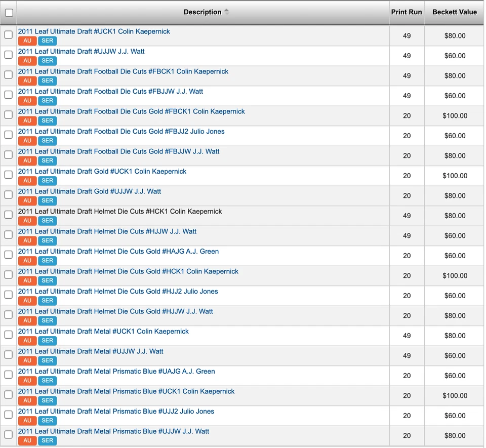486x448 pixels.
Task: Open Helmet Die Cuts Gold #HJJW J.J. Watt link
Action: (x=115, y=311)
